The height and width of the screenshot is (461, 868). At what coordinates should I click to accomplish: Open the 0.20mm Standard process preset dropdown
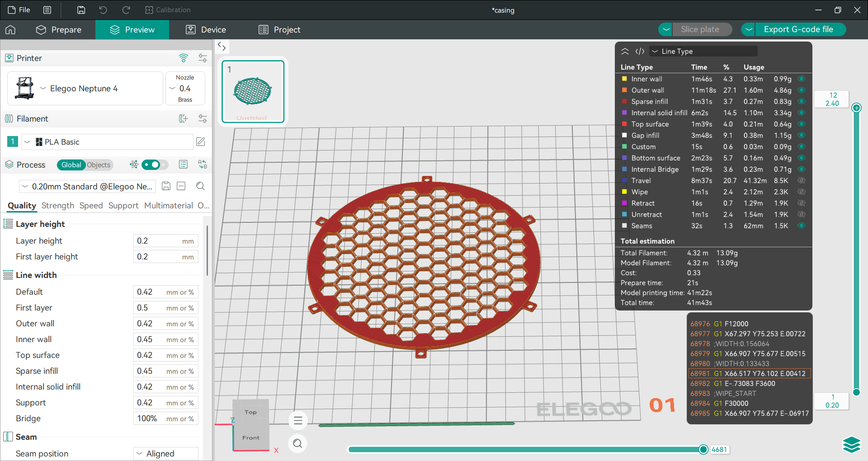[88, 186]
